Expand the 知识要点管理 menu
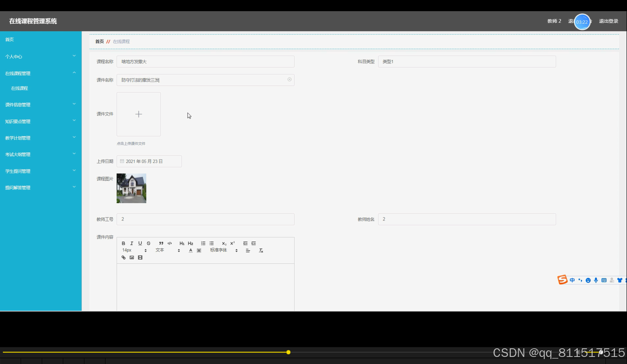 tap(41, 121)
